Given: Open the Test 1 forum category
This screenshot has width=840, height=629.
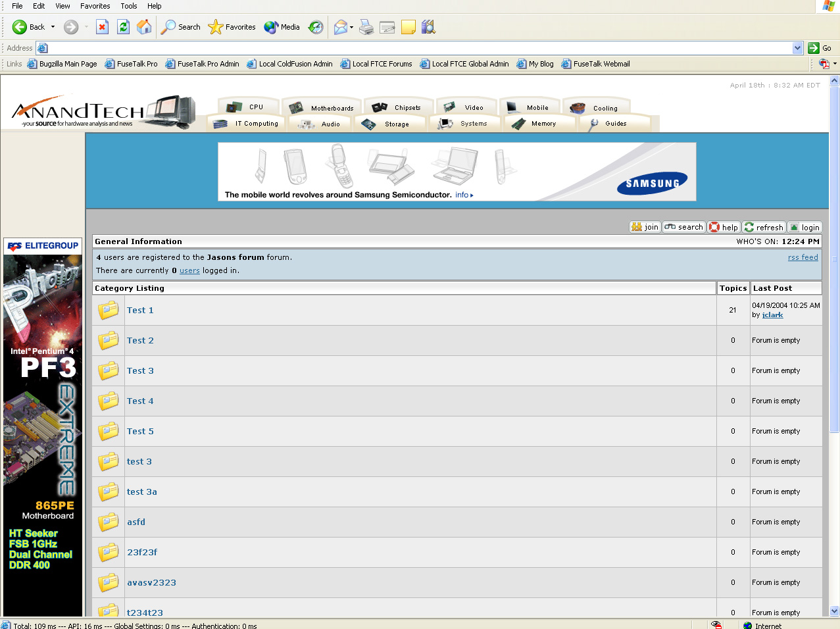Looking at the screenshot, I should pos(140,310).
